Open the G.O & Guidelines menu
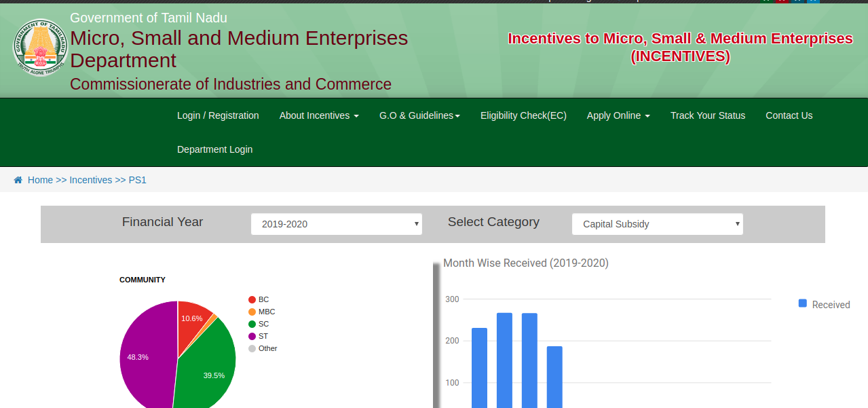This screenshot has width=868, height=408. click(419, 115)
